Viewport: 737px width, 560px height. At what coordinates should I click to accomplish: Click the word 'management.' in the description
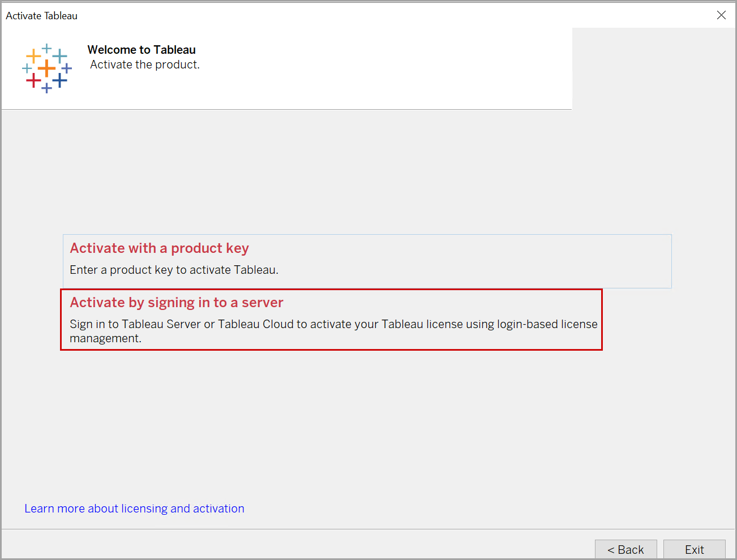coord(105,338)
